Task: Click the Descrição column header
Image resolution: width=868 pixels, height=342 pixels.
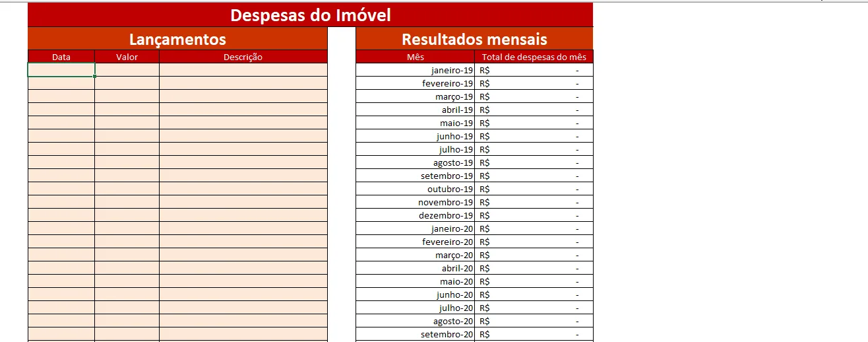Action: click(243, 57)
